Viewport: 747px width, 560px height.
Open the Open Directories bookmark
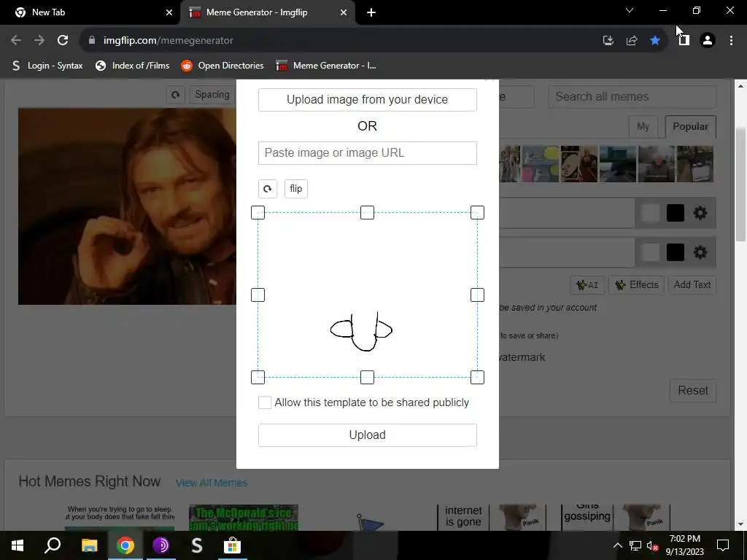click(x=222, y=66)
